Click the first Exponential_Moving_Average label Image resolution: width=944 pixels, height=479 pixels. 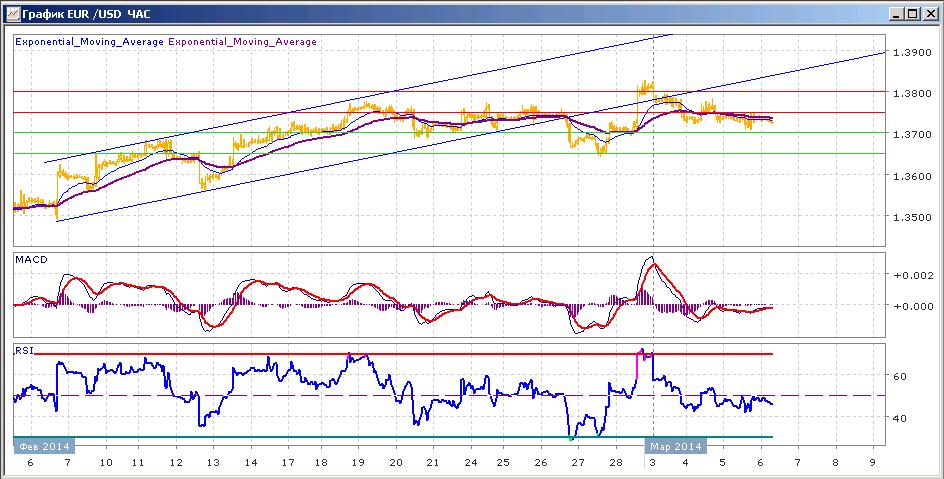pyautogui.click(x=90, y=42)
